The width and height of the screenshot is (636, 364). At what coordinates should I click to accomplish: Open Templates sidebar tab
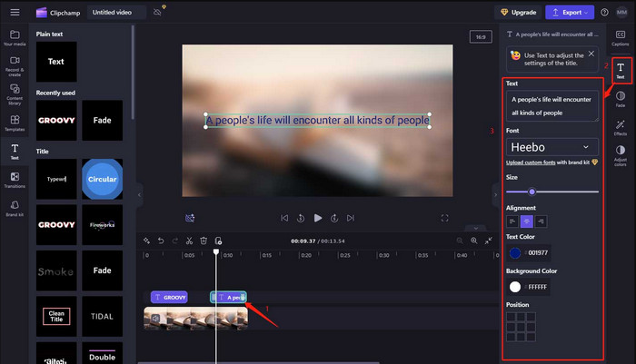click(15, 123)
